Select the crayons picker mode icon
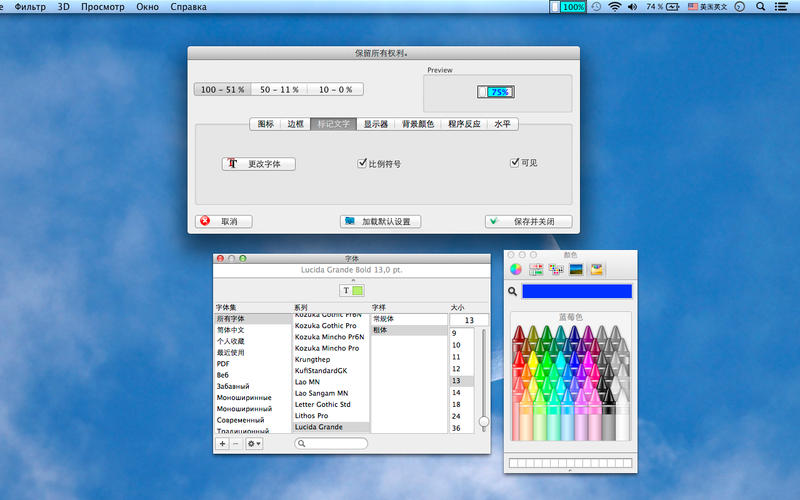The image size is (800, 500). click(596, 269)
